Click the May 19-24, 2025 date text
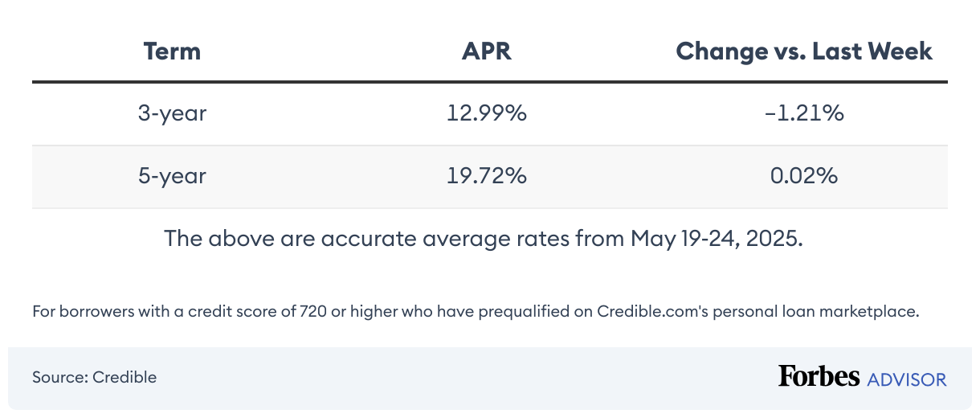The width and height of the screenshot is (980, 418). pos(716,239)
